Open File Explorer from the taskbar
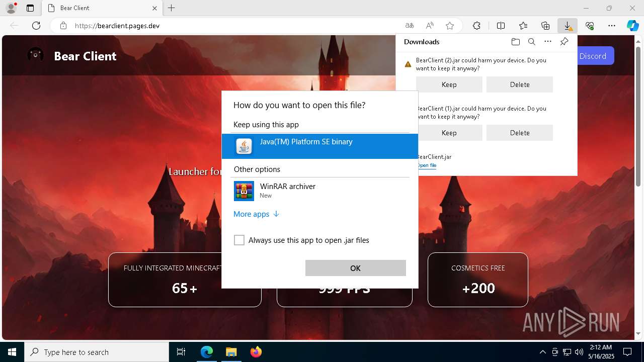Viewport: 644px width, 362px height. (x=231, y=352)
